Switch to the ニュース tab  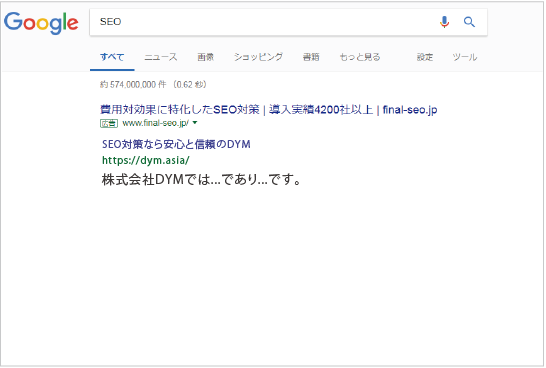[x=161, y=57]
